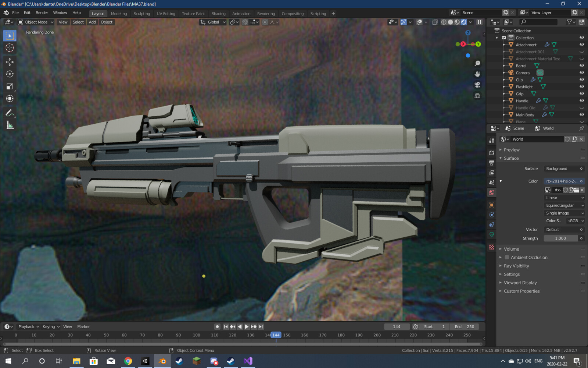Expand the Volume section in World properties
This screenshot has height=368, width=588.
[x=501, y=249]
